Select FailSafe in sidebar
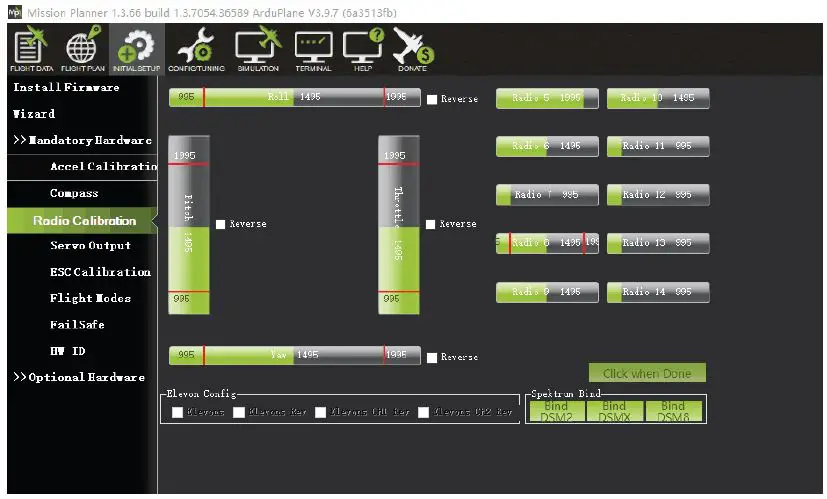Image resolution: width=827 pixels, height=499 pixels. [x=77, y=325]
